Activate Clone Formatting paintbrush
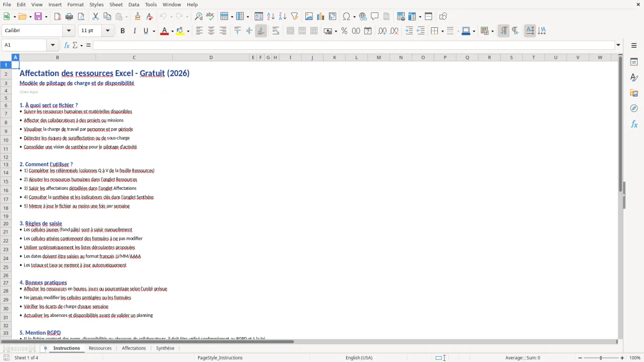Screen dimensions: 644x362 tap(138, 17)
